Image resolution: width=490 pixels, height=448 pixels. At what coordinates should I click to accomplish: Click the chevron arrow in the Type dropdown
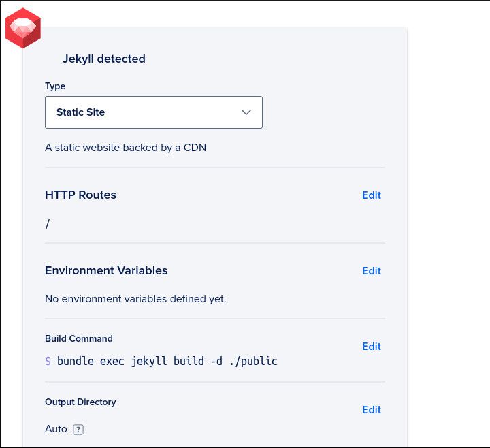coord(246,112)
